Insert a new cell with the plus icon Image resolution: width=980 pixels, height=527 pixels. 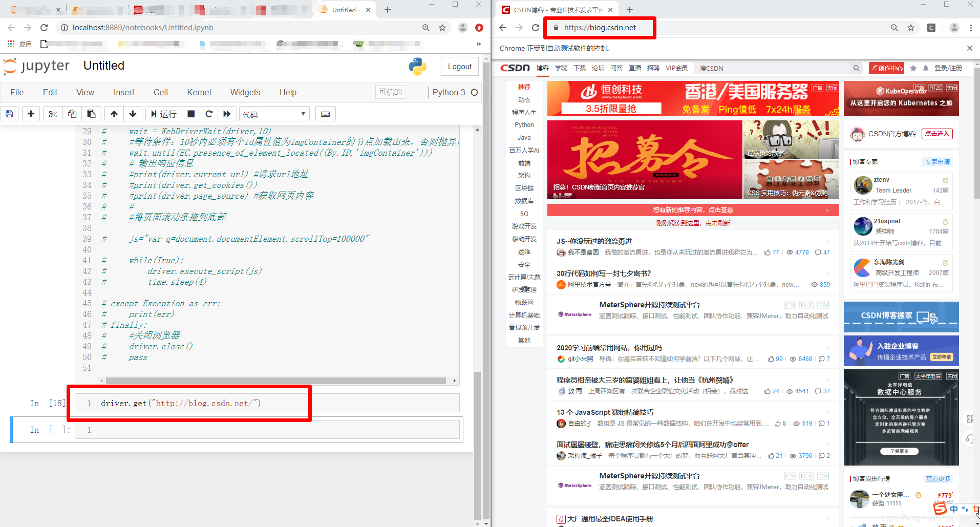click(x=31, y=114)
